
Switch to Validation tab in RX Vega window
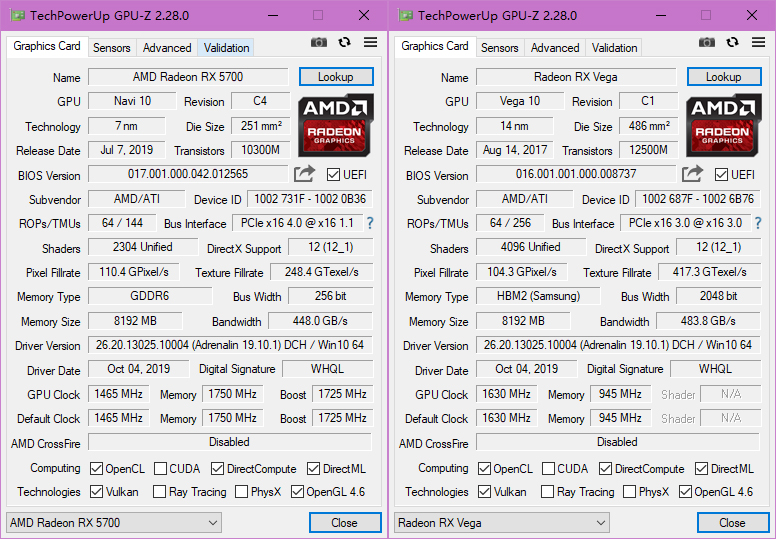(x=614, y=48)
